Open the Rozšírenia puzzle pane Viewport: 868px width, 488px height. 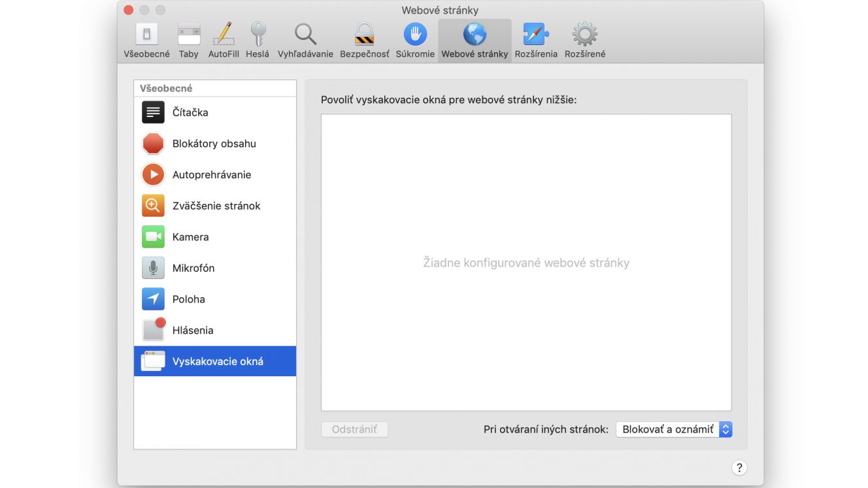point(536,41)
